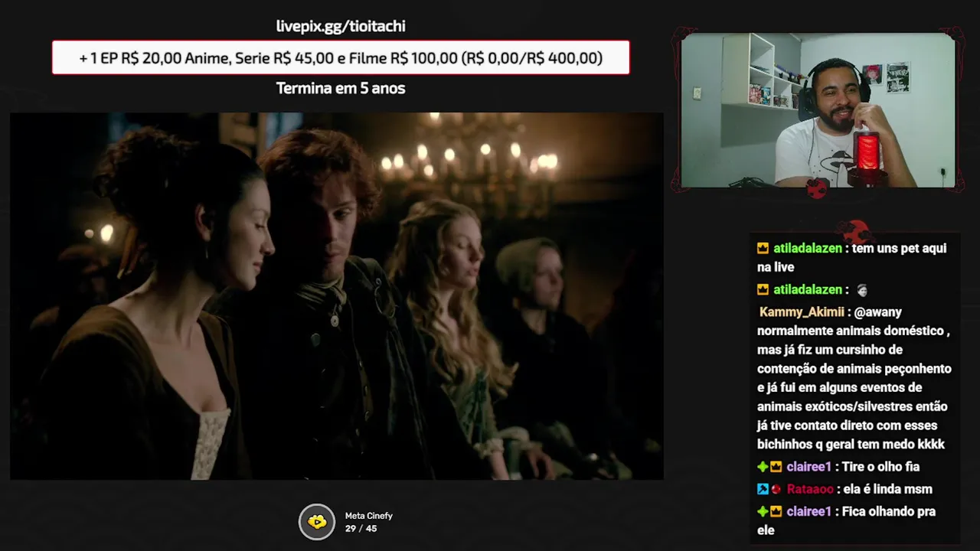
Task: Click the '@awany' mention in chat
Action: 878,312
